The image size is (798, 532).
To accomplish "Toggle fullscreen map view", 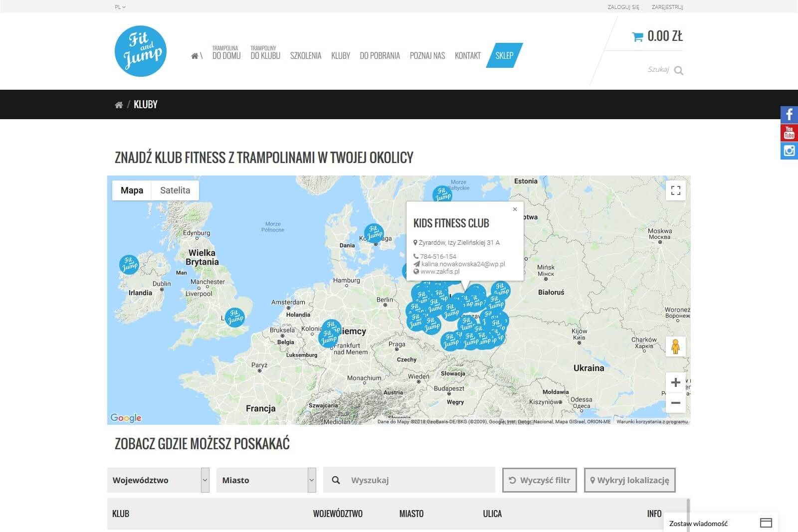I will pyautogui.click(x=675, y=190).
